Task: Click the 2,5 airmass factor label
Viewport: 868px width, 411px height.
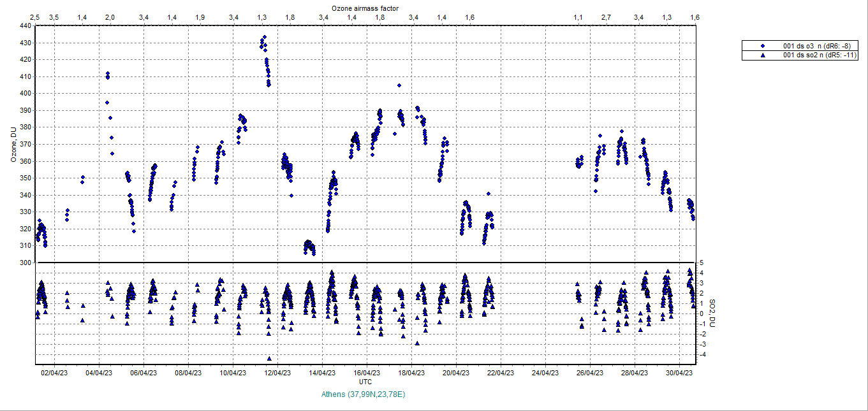Action: click(35, 17)
